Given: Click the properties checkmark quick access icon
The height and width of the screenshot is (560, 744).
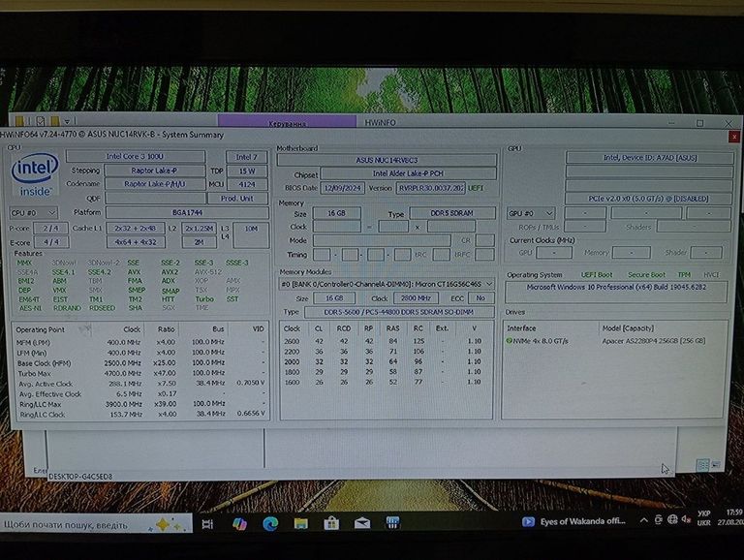Looking at the screenshot, I should coord(41,121).
